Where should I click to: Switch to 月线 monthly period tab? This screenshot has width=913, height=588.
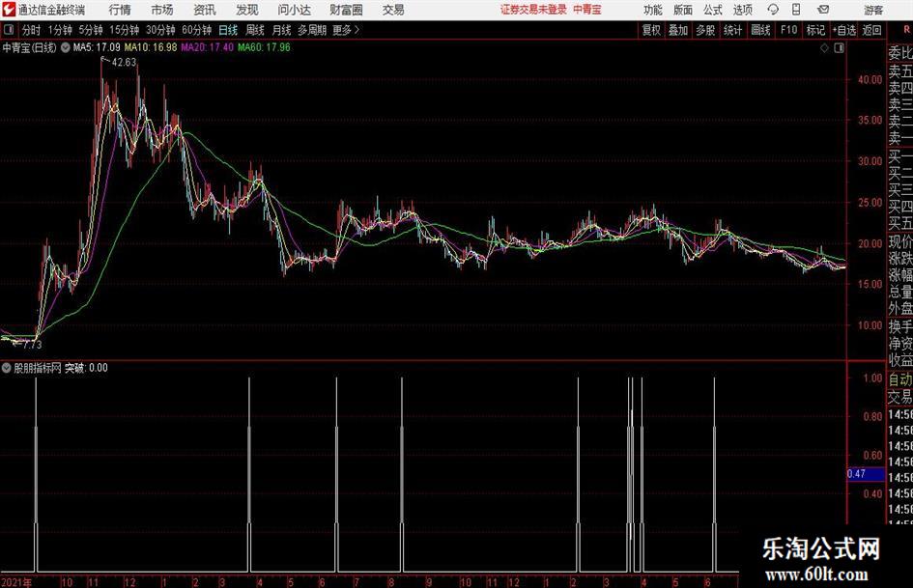(x=281, y=30)
